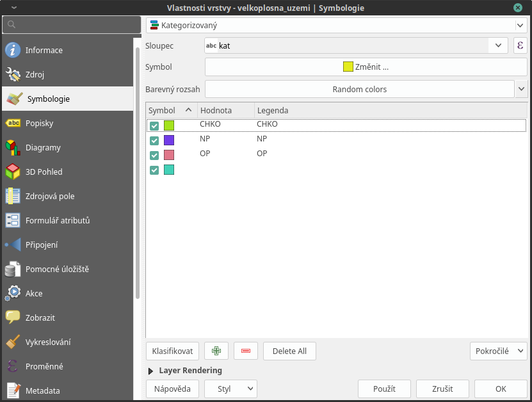The width and height of the screenshot is (532, 402).
Task: Open the Sloupec kat column dropdown
Action: pos(498,45)
